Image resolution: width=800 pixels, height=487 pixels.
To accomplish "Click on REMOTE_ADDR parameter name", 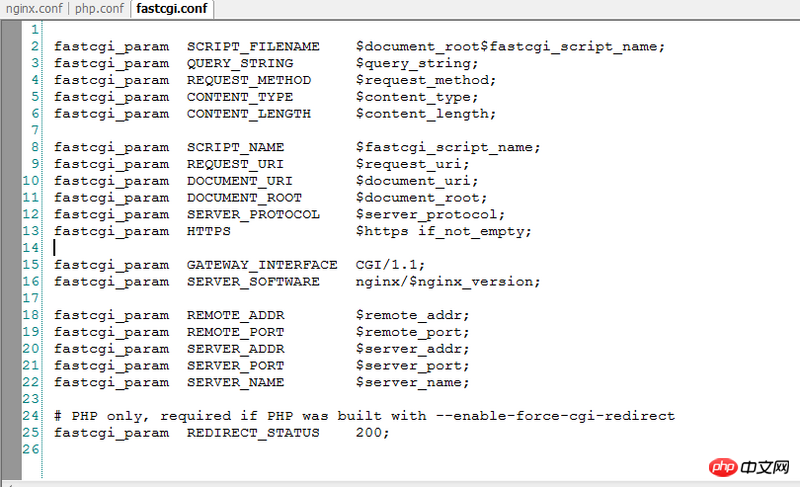I will point(235,316).
